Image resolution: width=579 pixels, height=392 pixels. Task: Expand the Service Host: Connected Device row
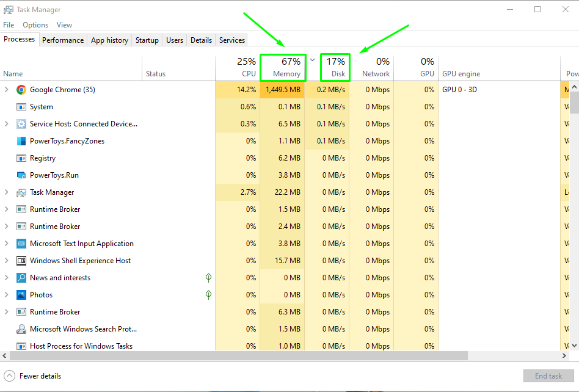6,124
